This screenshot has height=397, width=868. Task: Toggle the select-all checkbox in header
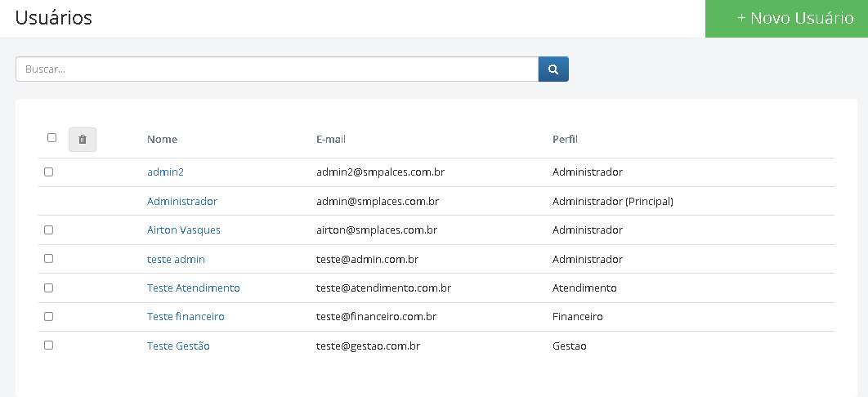[52, 138]
